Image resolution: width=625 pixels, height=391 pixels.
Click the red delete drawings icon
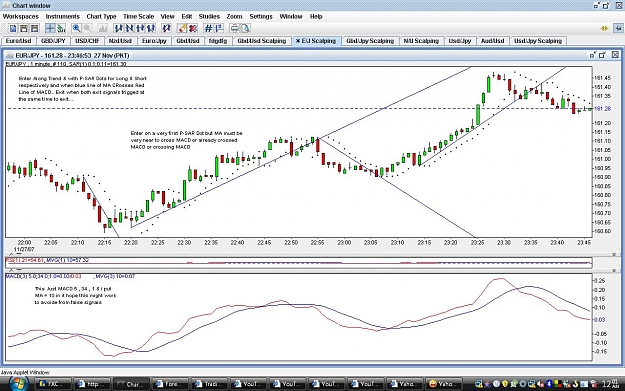[x=193, y=28]
